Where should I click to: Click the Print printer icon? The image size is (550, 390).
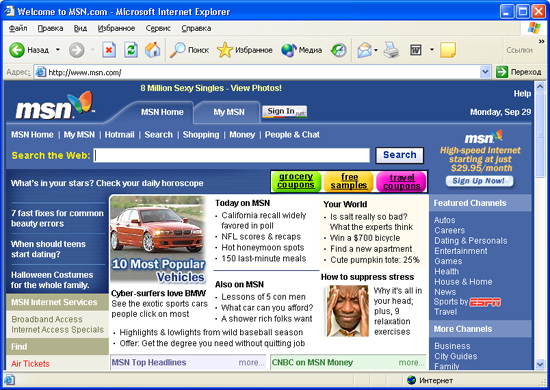point(391,50)
